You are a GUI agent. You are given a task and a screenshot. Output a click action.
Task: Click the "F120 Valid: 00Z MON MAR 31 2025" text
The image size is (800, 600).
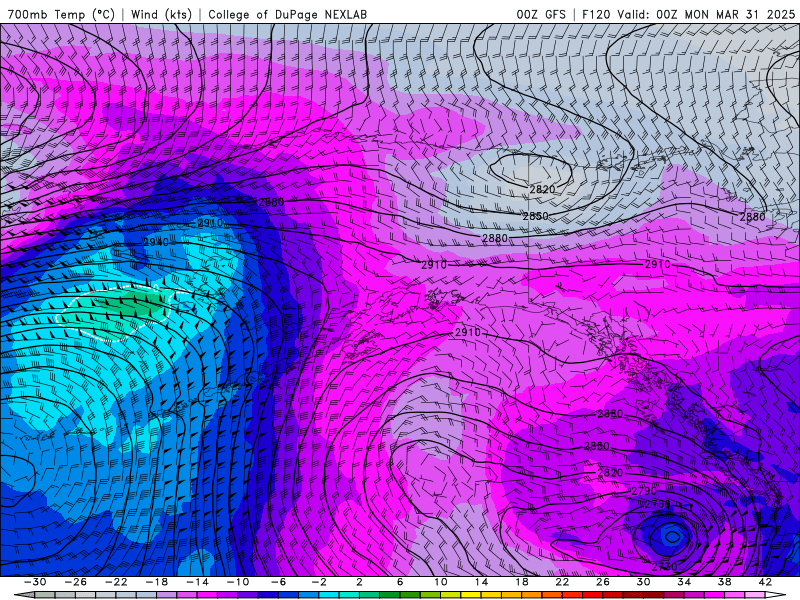click(x=688, y=14)
